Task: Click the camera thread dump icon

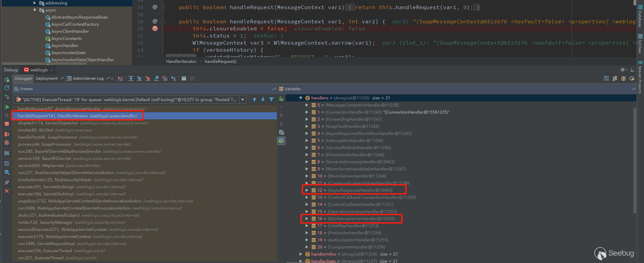Action: tap(7, 153)
